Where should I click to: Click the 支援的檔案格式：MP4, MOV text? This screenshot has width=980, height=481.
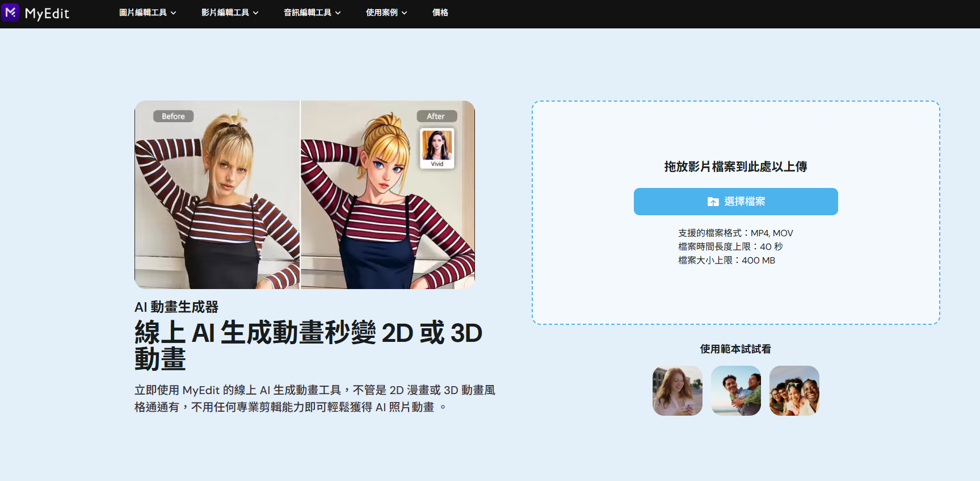(x=735, y=233)
